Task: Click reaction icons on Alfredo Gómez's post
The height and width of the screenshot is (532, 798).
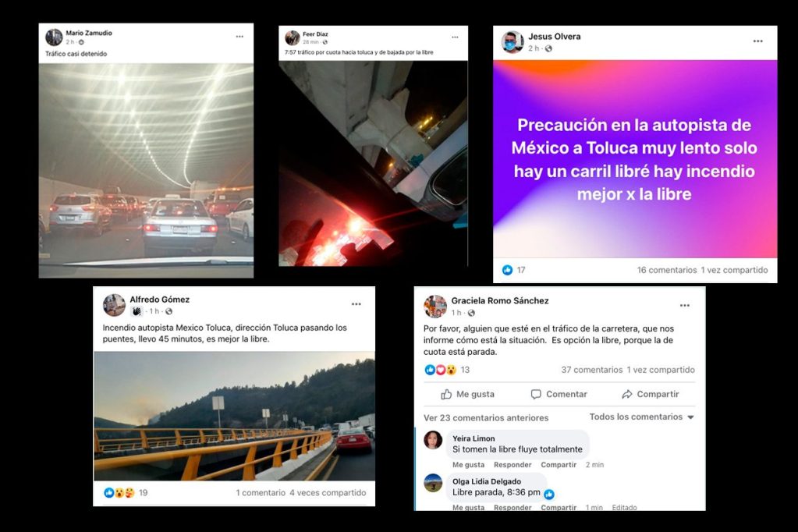Action: [x=119, y=493]
